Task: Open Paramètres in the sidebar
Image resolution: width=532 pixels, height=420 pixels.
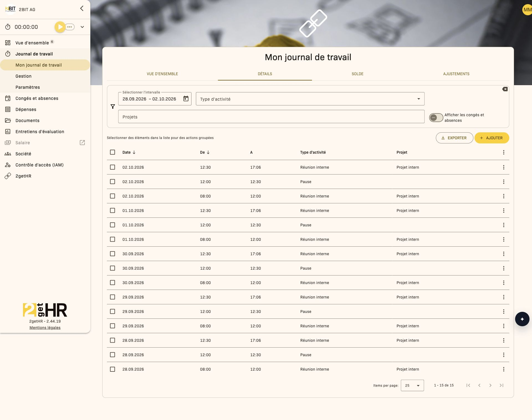Action: click(45, 87)
